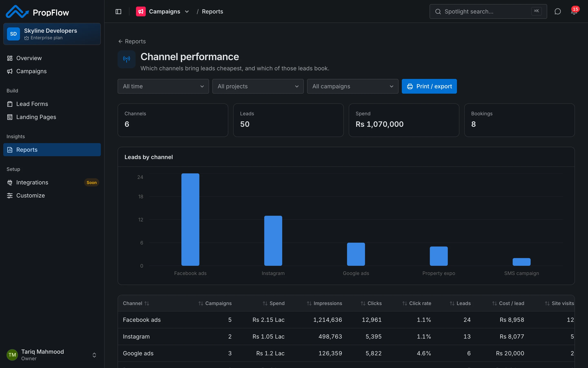
Task: Go back via the Reports back link
Action: [132, 41]
